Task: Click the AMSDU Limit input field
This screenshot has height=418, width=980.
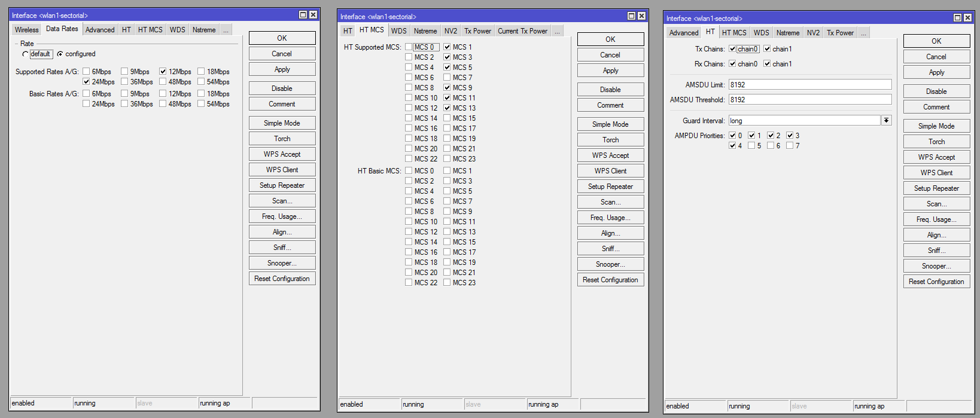Action: click(x=810, y=84)
